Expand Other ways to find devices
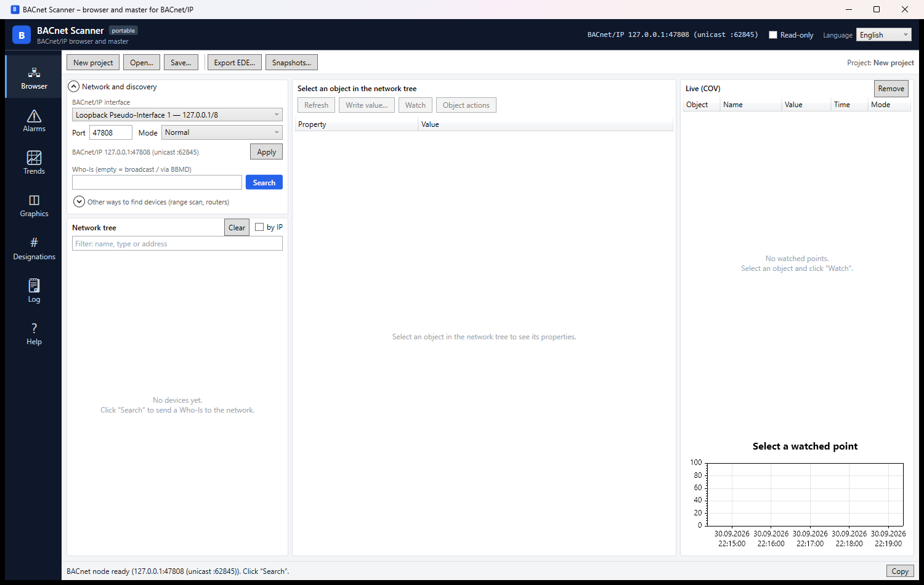The image size is (924, 585). click(79, 202)
